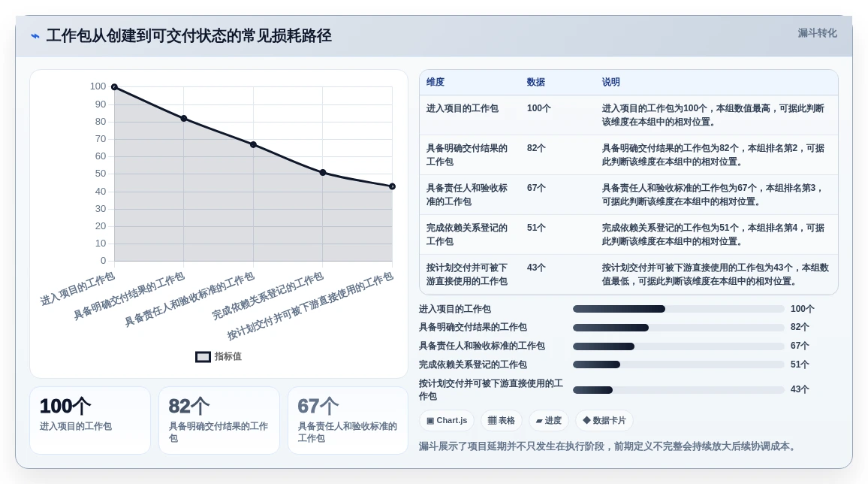Click the chart data point at 82

tap(184, 119)
